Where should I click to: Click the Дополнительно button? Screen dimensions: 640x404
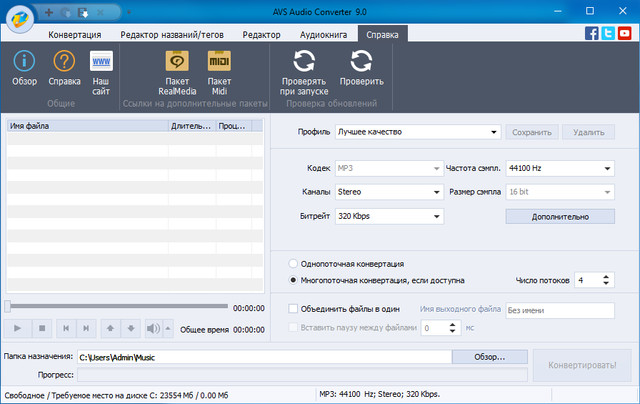[559, 215]
